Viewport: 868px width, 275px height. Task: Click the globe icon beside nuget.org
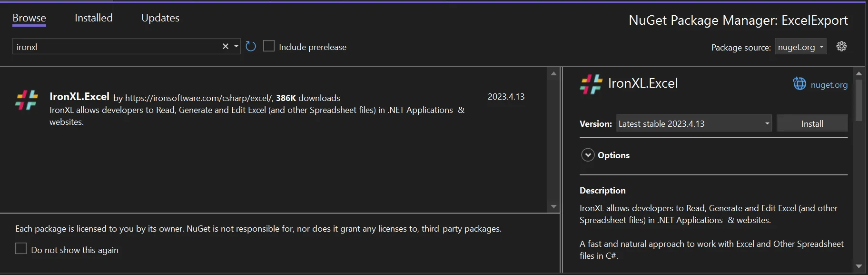click(x=799, y=84)
